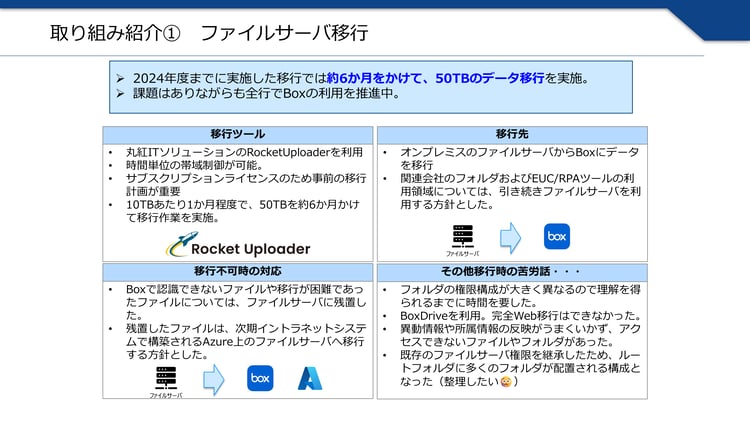Click the bullet about 関連会社のフォルダおよびEUC/RPAツール
The height and width of the screenshot is (421, 750).
[x=520, y=191]
